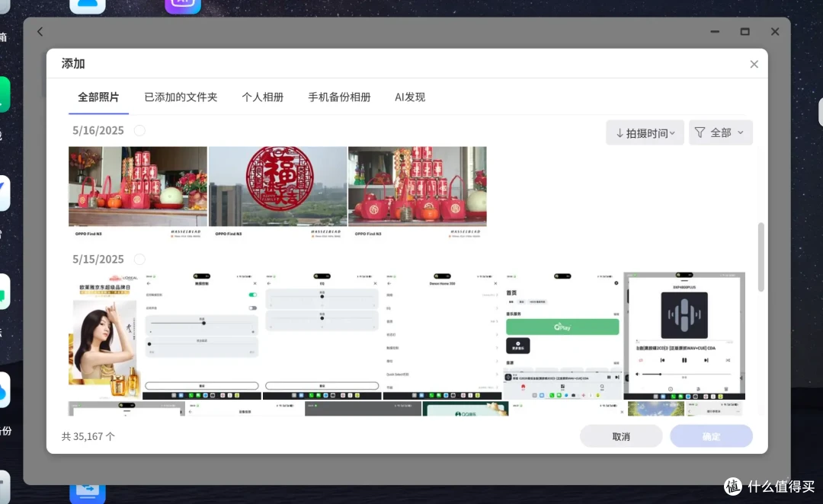Switch to the 全部照片 tab

[x=98, y=97]
